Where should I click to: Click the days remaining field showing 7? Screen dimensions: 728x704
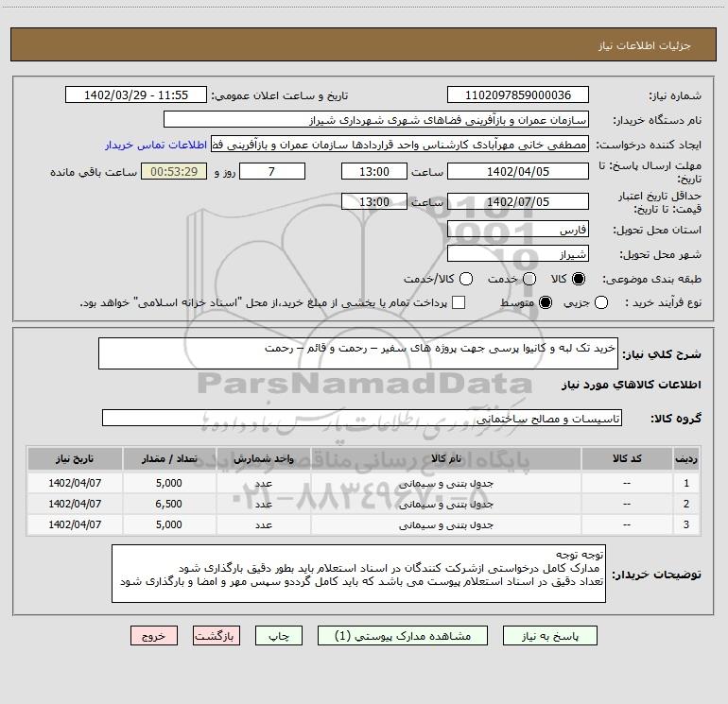coord(272,171)
